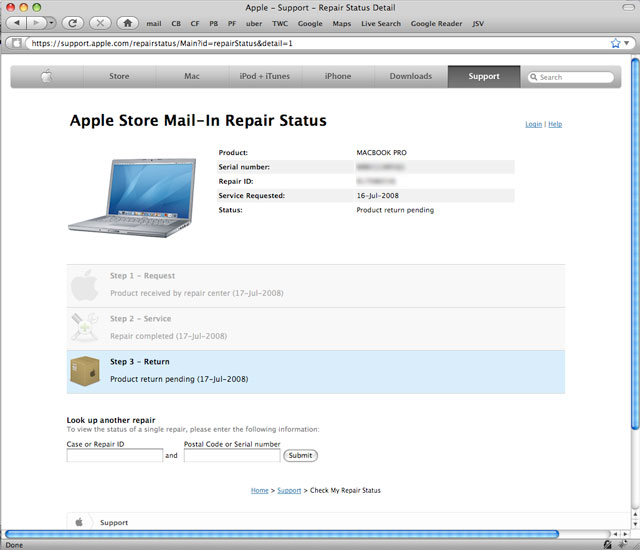Click the MacBook Pro product image
Screen dimensions: 640x550
click(x=133, y=197)
